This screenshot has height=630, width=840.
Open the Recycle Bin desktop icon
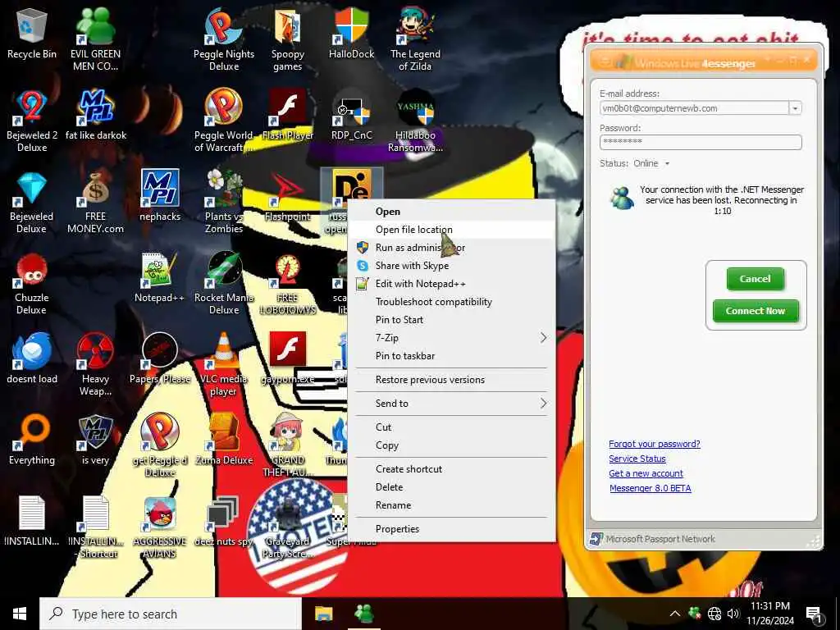pyautogui.click(x=32, y=34)
